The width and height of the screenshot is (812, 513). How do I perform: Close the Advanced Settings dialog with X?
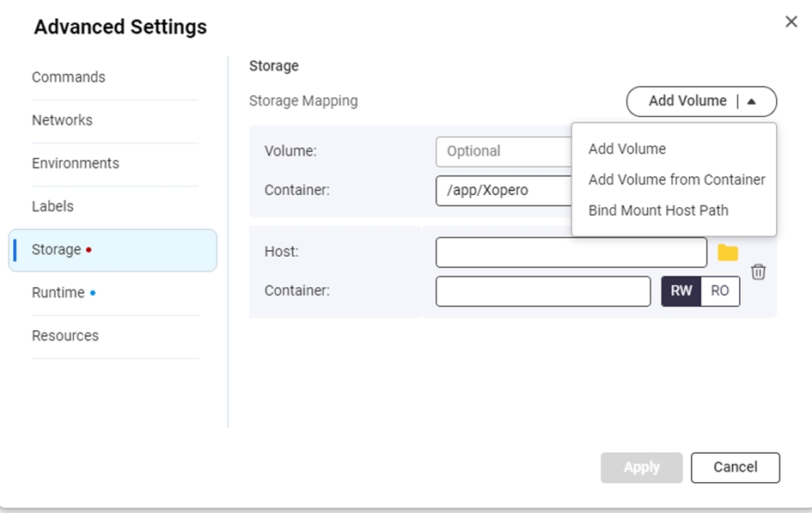coord(791,22)
